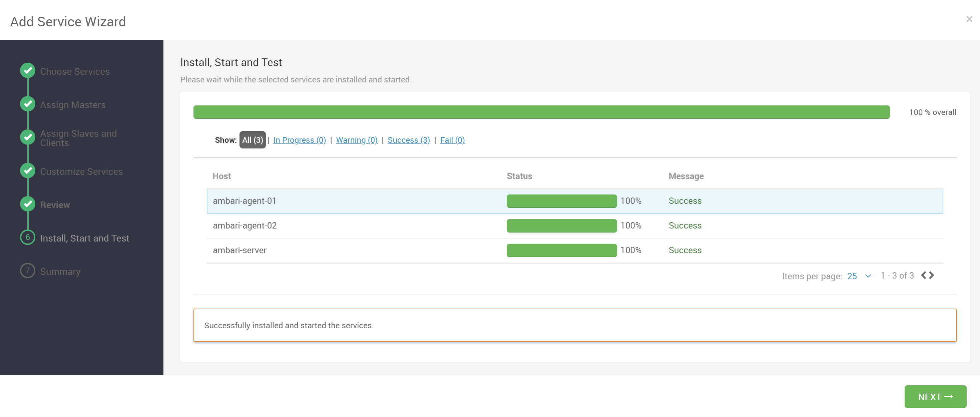Click the Customize Services checkmark icon
The height and width of the screenshot is (417, 980).
tap(28, 171)
